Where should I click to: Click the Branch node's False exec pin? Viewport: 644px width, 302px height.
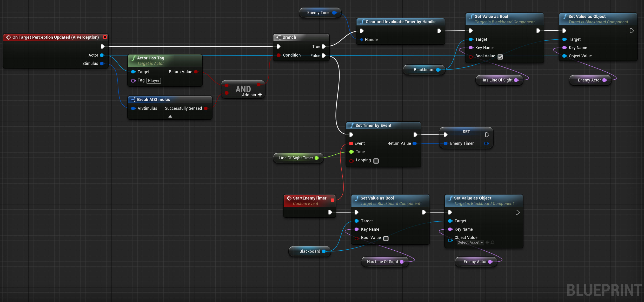point(324,56)
